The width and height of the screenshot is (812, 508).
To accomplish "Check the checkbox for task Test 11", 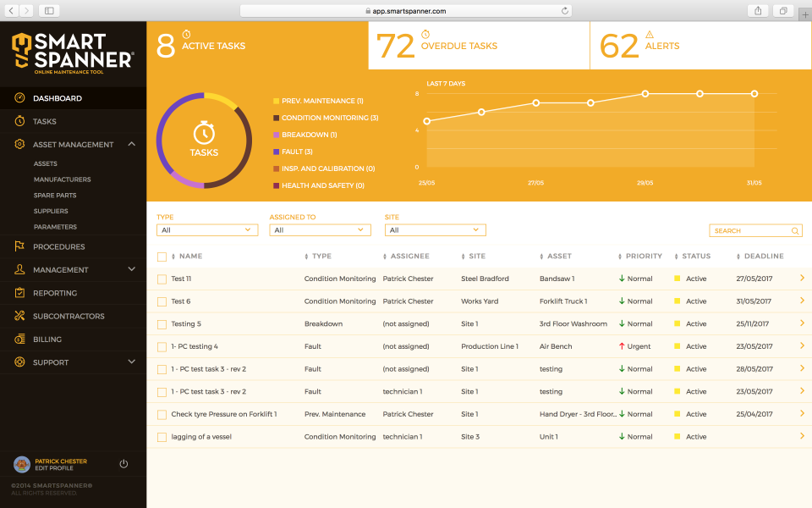I will click(x=162, y=278).
